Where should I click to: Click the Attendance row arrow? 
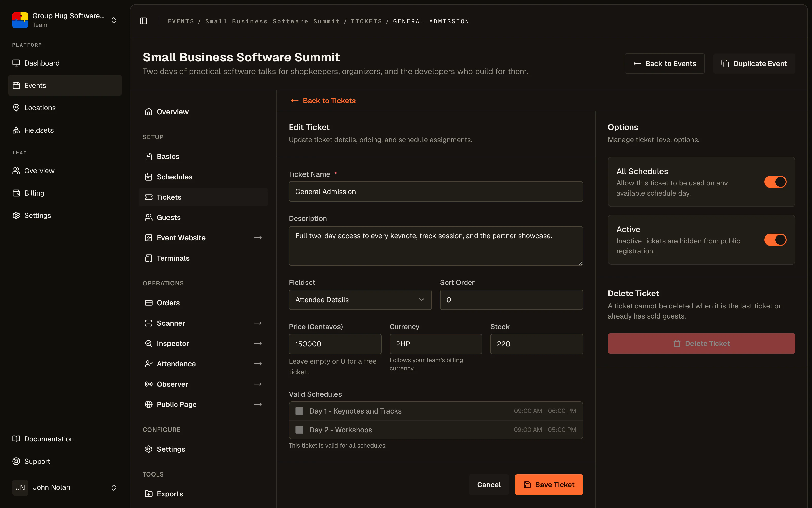(x=258, y=364)
